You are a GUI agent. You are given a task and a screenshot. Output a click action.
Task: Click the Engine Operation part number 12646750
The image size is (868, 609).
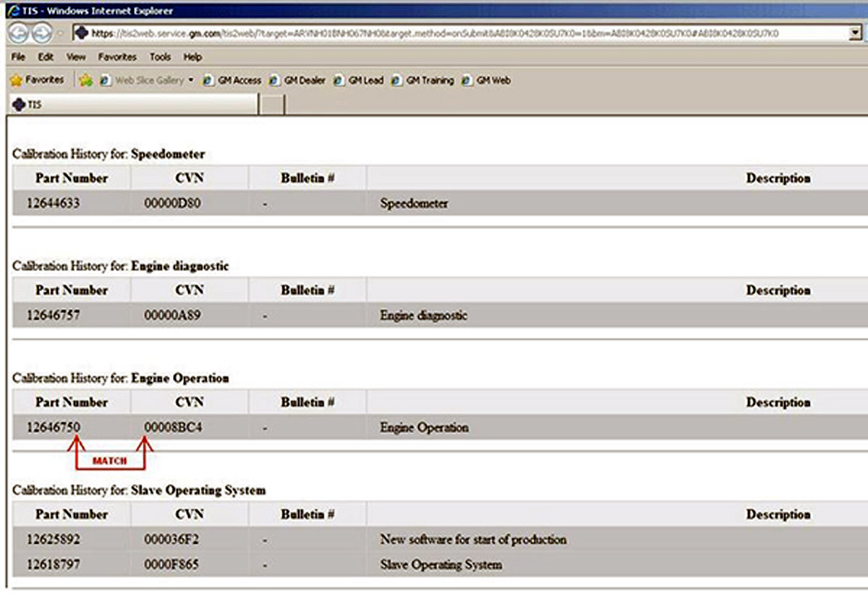[53, 427]
